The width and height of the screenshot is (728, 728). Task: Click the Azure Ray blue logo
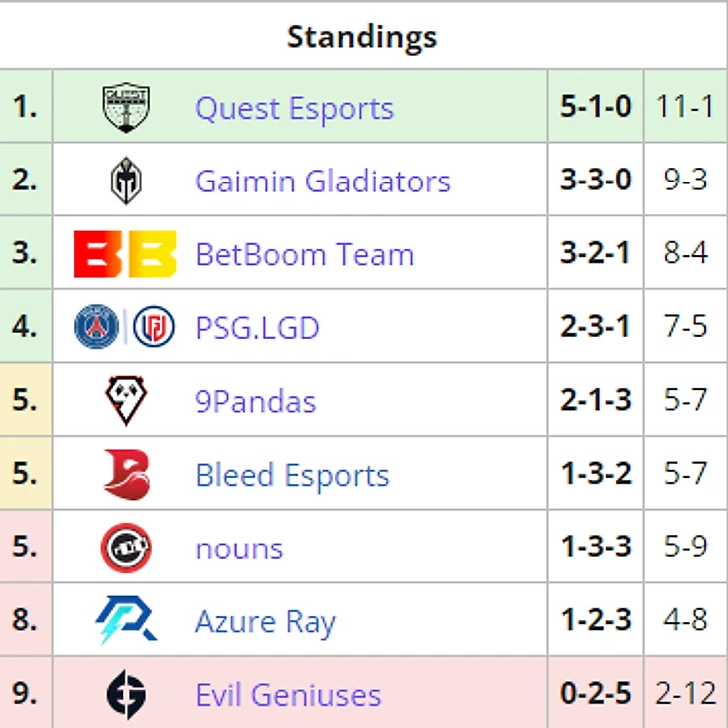(126, 620)
